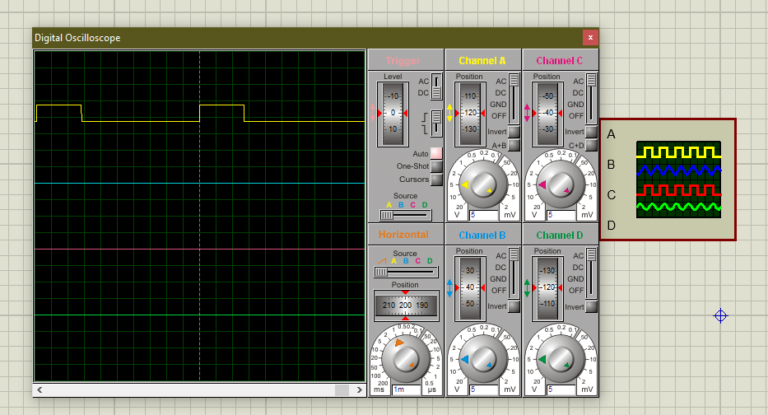This screenshot has height=415, width=768.
Task: Click Channel D volts-per-division value field
Action: click(561, 390)
